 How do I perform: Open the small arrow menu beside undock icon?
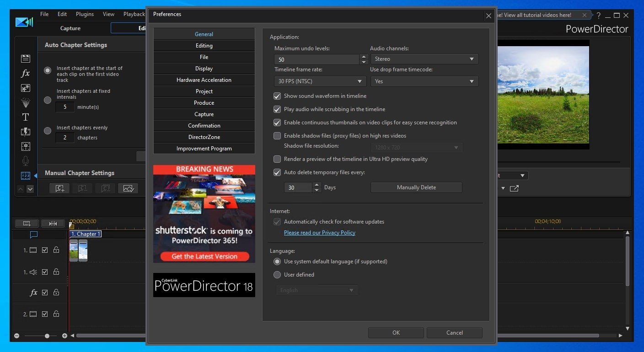tap(503, 188)
